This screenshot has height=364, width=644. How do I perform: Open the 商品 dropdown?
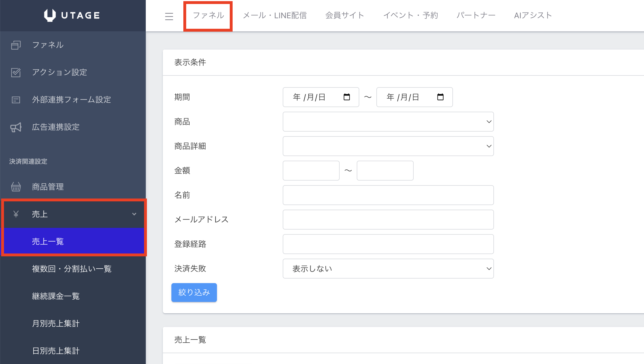point(388,122)
